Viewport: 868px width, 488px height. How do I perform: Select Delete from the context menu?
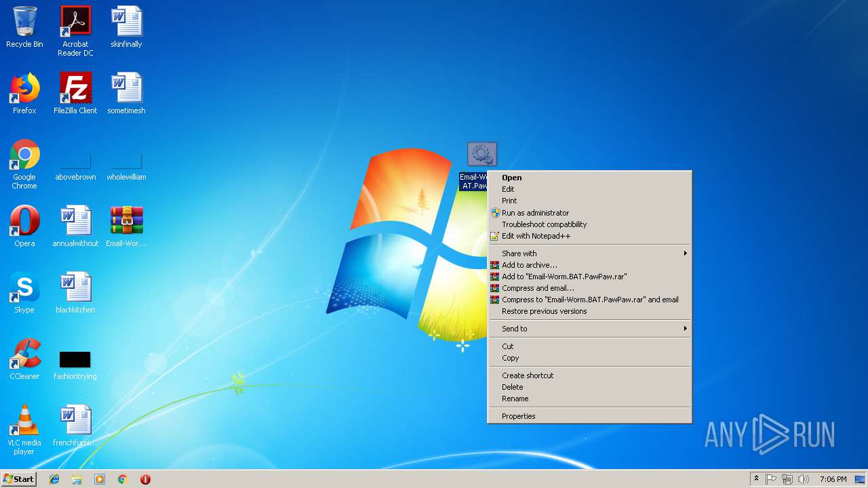(x=589, y=387)
